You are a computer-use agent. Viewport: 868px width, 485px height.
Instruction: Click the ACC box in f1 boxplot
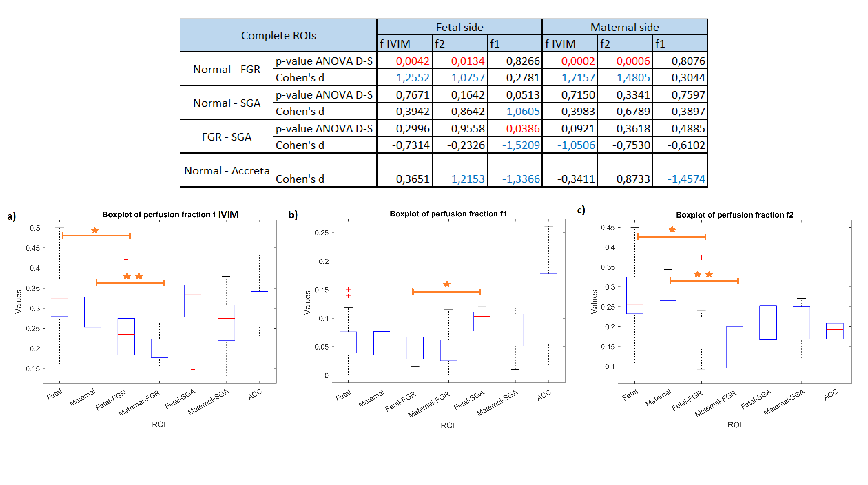click(548, 309)
